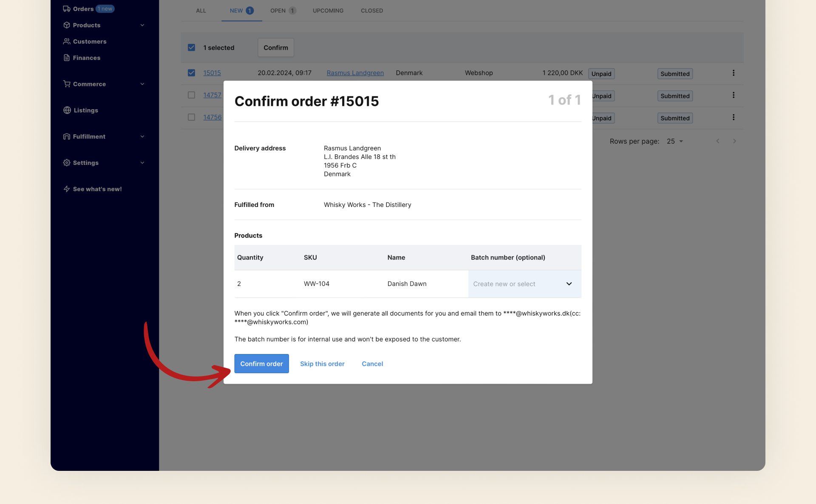The height and width of the screenshot is (504, 816).
Task: Click the batch number input field
Action: tap(510, 283)
